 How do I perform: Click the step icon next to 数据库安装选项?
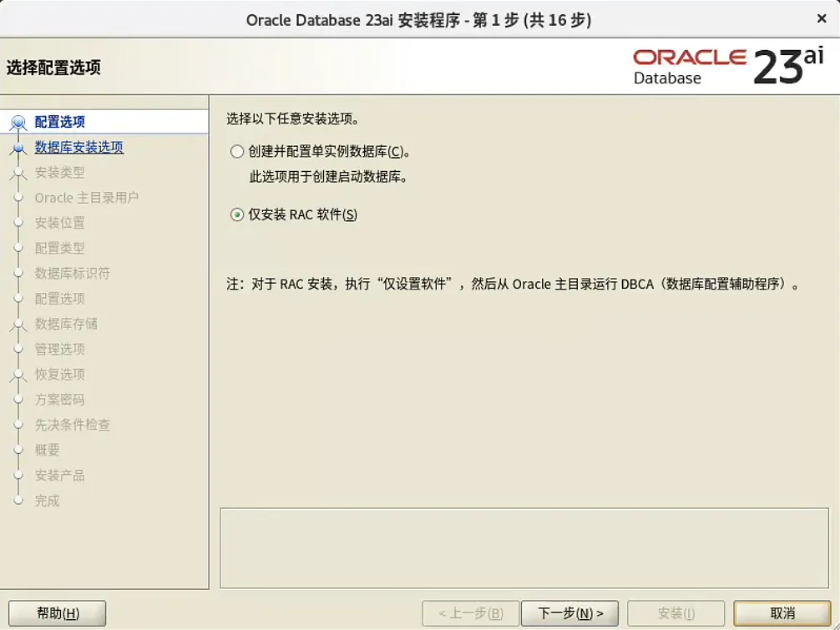(18, 147)
